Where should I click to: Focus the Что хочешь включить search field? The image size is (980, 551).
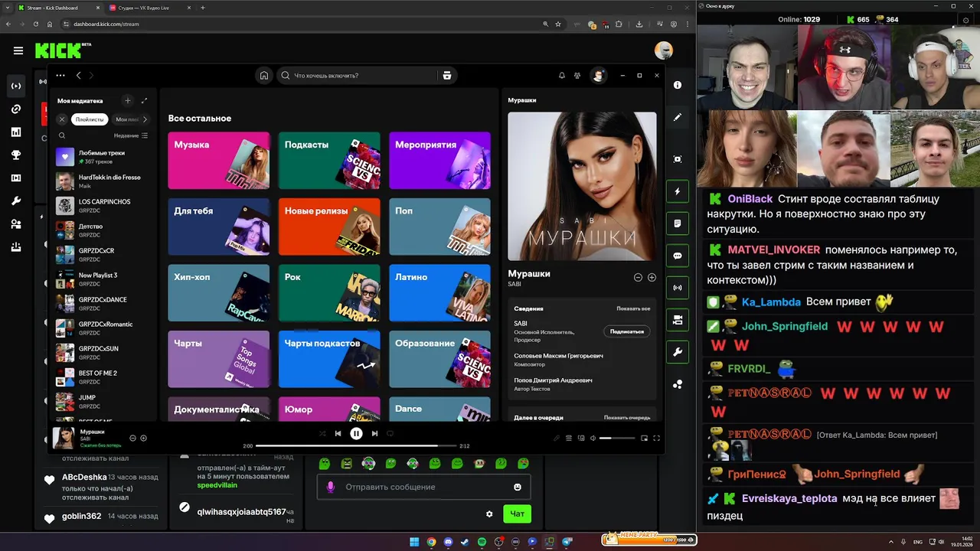357,75
